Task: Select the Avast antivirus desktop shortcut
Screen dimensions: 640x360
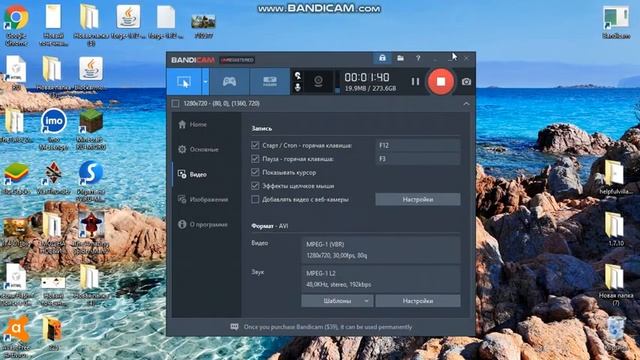Action: click(16, 337)
